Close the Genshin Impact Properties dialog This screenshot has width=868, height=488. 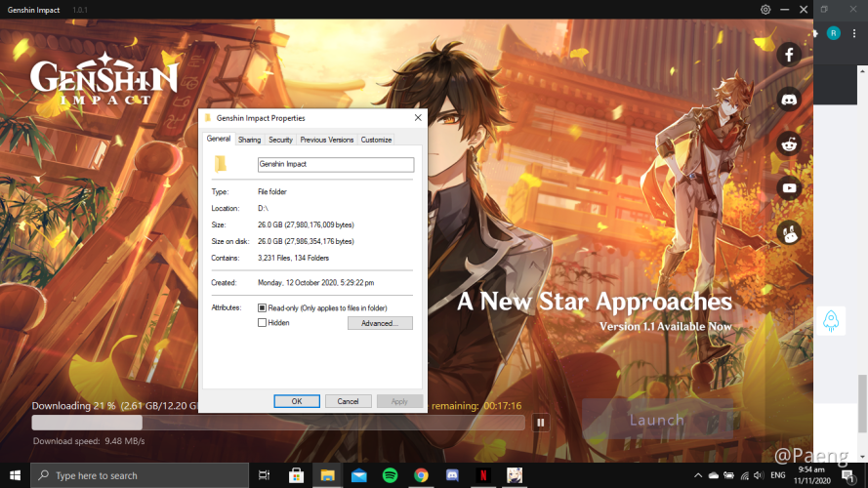pyautogui.click(x=418, y=118)
